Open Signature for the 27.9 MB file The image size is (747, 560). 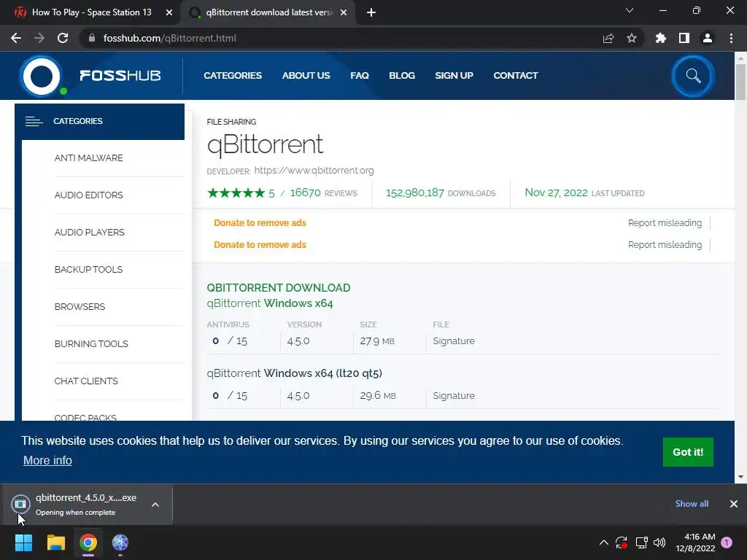[x=454, y=341]
